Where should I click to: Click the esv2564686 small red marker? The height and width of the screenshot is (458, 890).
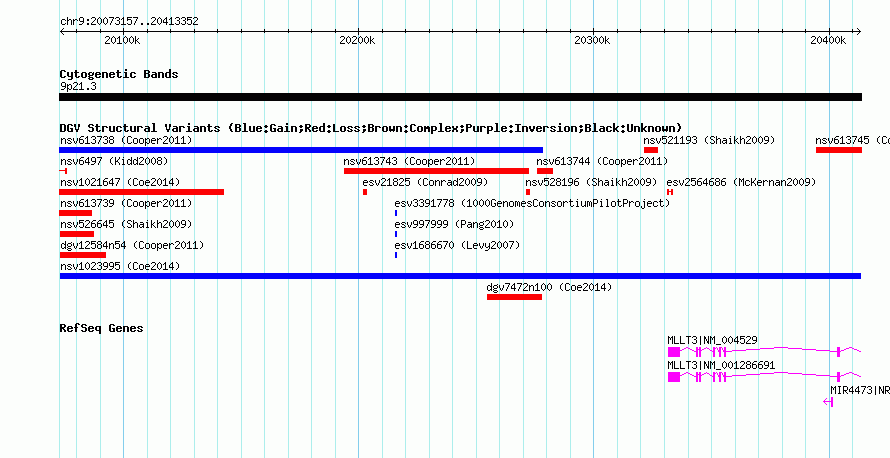point(670,192)
